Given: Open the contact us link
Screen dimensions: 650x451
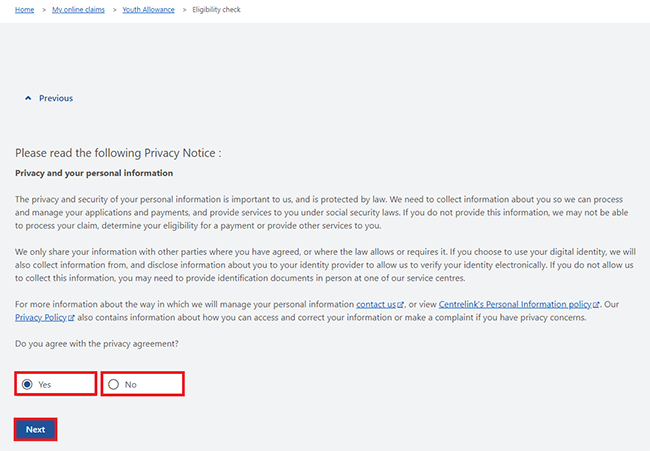Looking at the screenshot, I should (376, 304).
